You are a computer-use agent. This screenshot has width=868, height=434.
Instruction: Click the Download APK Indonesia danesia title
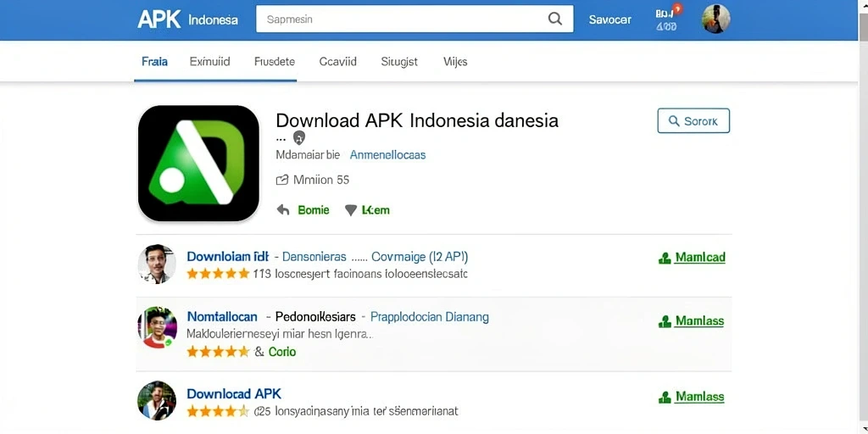[x=417, y=120]
